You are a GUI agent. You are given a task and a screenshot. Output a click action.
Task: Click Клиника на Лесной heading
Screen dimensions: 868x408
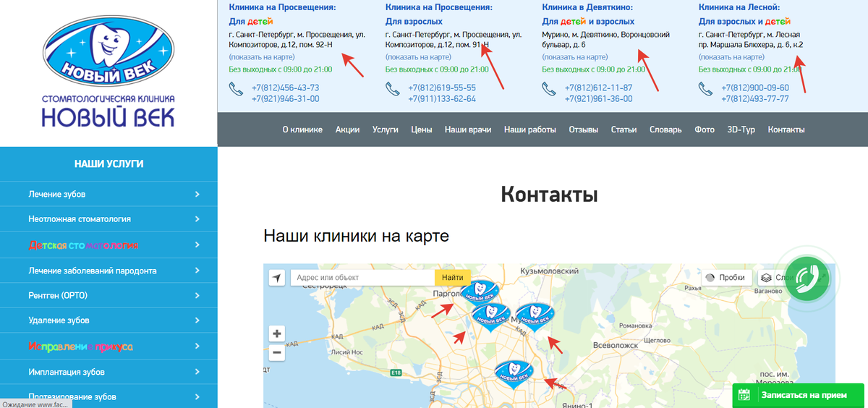(x=739, y=7)
